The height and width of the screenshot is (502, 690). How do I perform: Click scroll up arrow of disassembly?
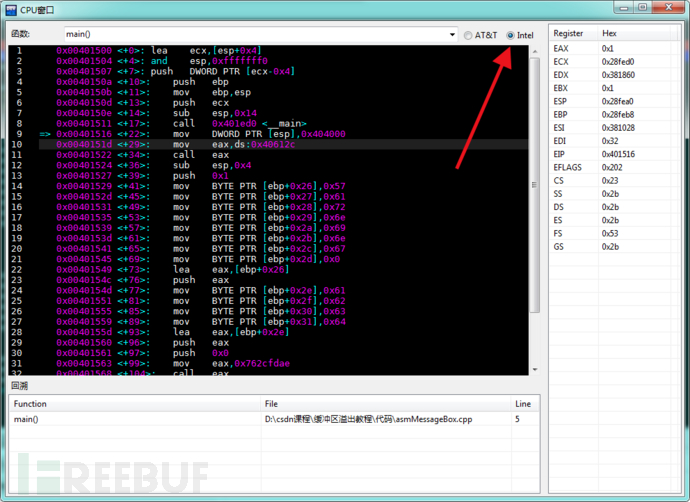535,51
